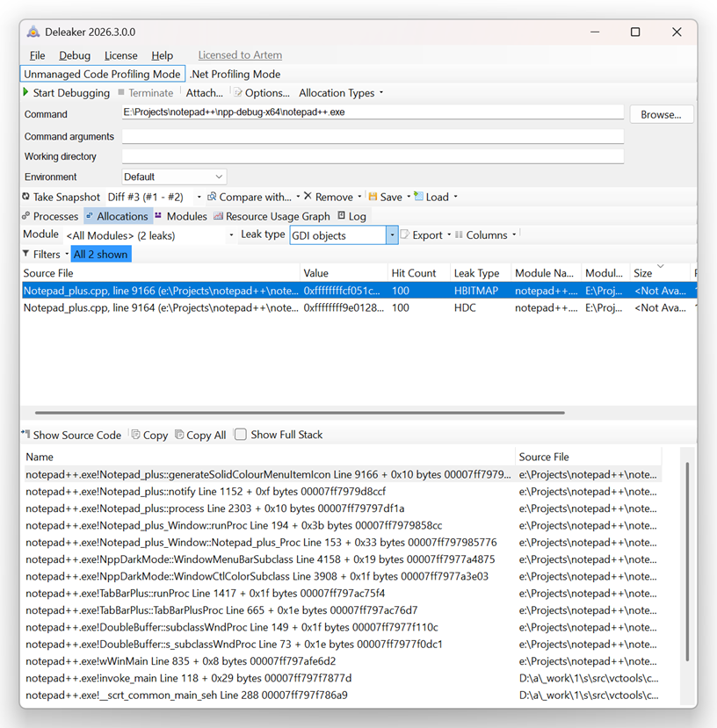Click the Columns icon

[459, 234]
